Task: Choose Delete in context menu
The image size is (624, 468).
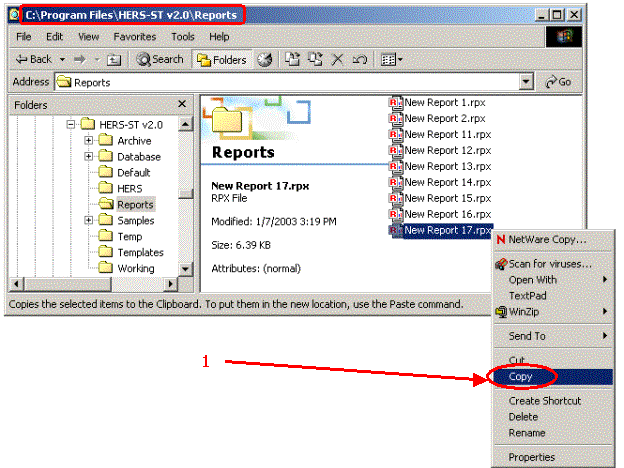Action: [x=552, y=417]
